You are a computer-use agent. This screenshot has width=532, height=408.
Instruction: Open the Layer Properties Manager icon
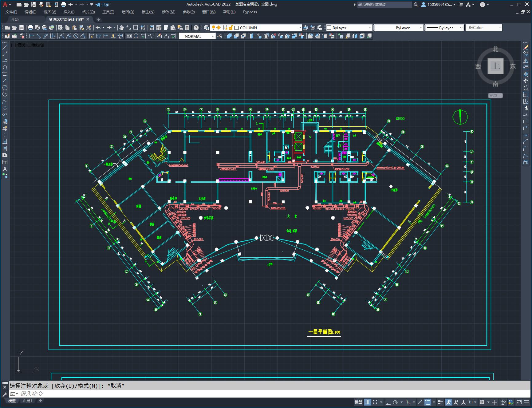pos(206,28)
